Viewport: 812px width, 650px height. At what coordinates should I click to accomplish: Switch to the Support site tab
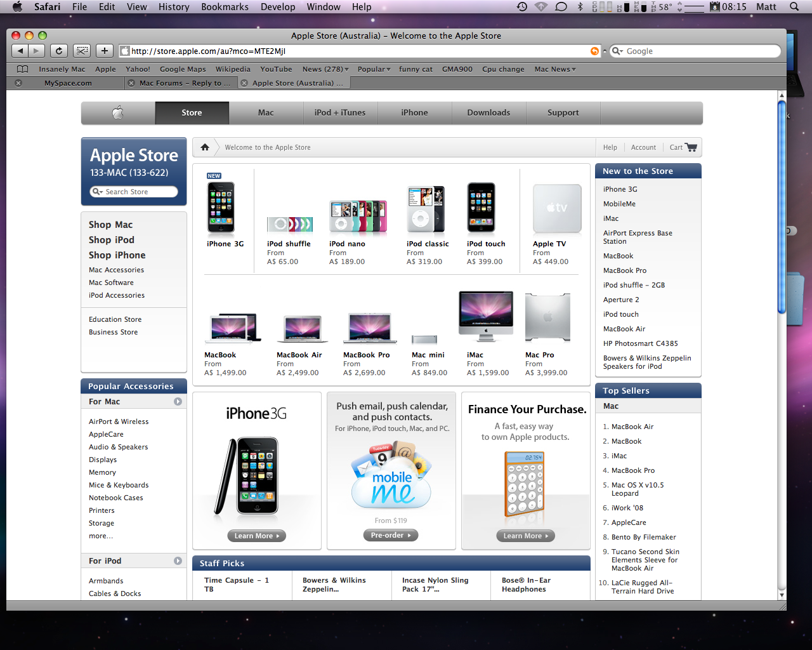coord(563,113)
